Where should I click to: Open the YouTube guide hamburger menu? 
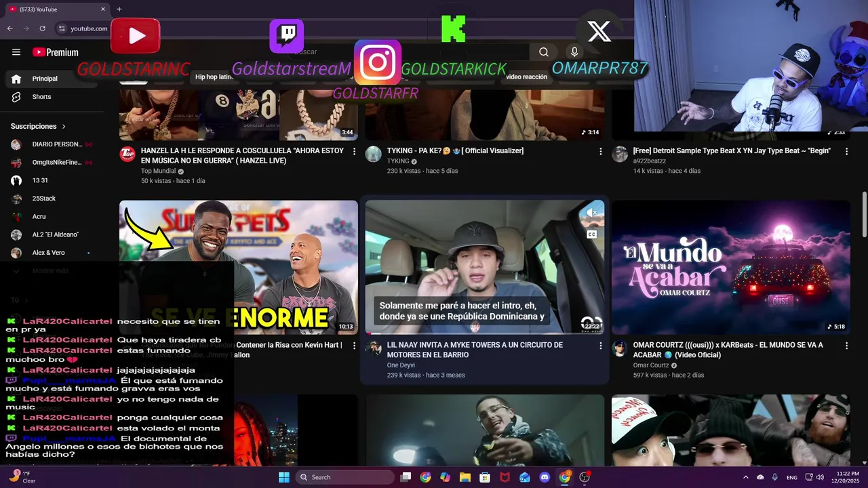pyautogui.click(x=16, y=52)
